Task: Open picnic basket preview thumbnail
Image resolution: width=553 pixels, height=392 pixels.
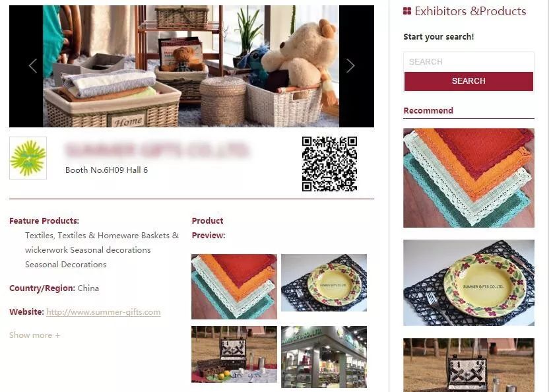Action: (234, 354)
